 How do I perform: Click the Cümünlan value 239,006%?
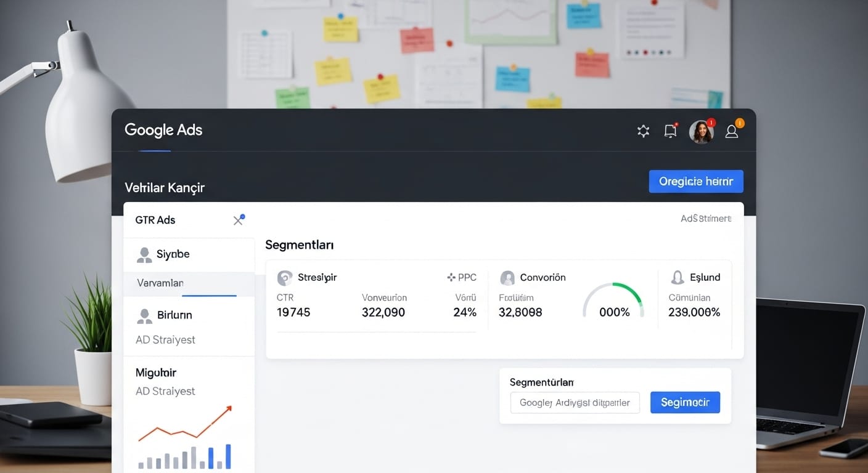pyautogui.click(x=694, y=312)
